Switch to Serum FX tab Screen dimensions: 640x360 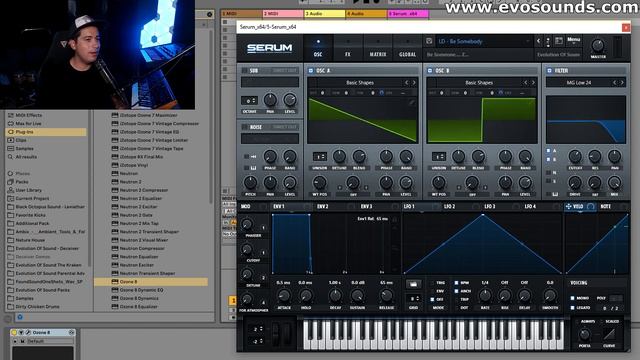348,48
